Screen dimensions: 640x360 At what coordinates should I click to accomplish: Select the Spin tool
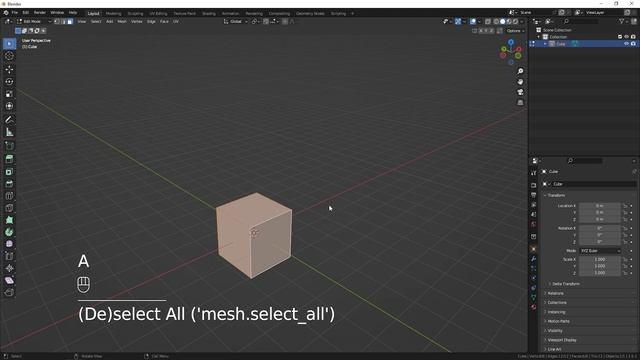pyautogui.click(x=9, y=232)
